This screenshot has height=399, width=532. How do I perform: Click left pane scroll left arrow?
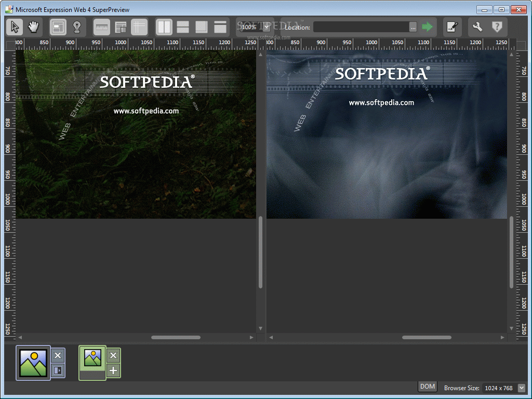pos(20,337)
